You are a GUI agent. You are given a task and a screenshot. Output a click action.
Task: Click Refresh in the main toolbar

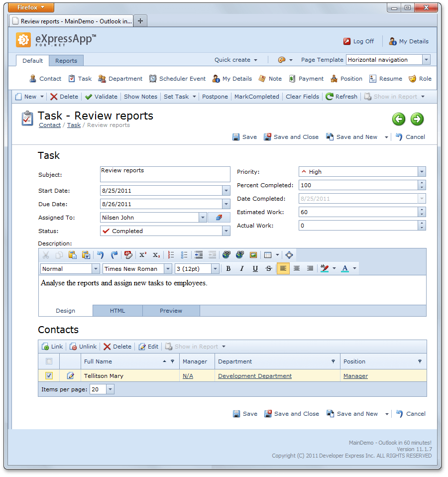[341, 97]
